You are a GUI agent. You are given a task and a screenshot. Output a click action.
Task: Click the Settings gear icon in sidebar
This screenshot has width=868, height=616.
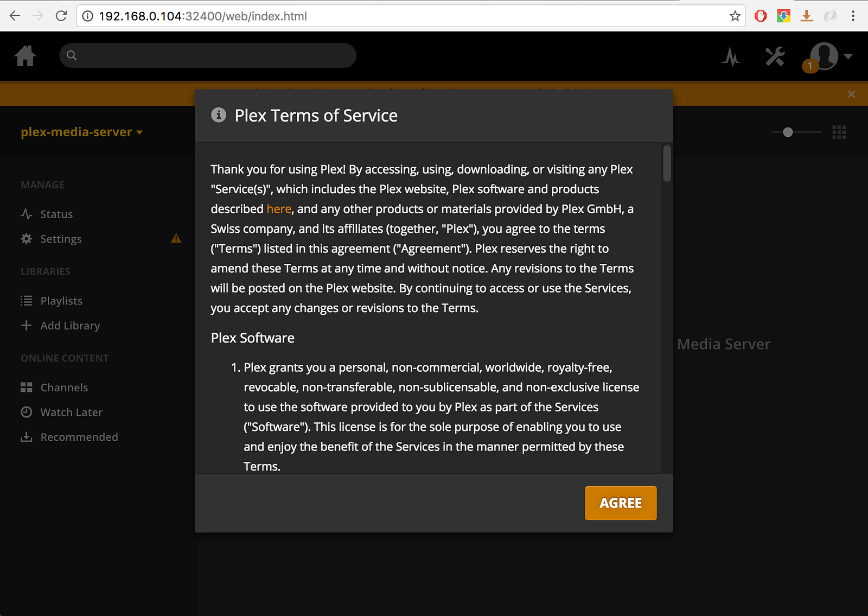click(x=27, y=239)
